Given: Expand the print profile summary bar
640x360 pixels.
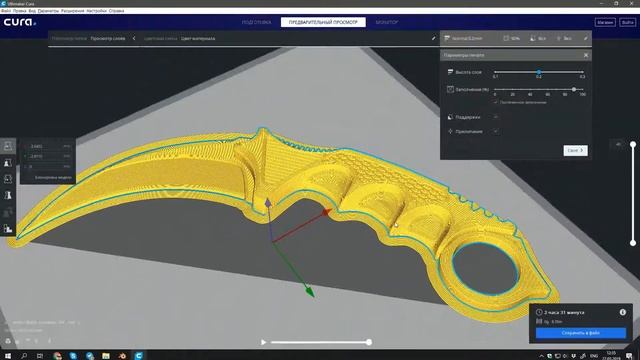Looking at the screenshot, I should click(516, 38).
